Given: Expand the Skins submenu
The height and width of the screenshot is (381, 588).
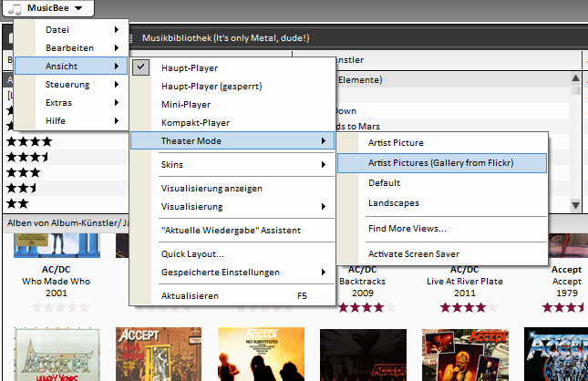Looking at the screenshot, I should point(232,165).
